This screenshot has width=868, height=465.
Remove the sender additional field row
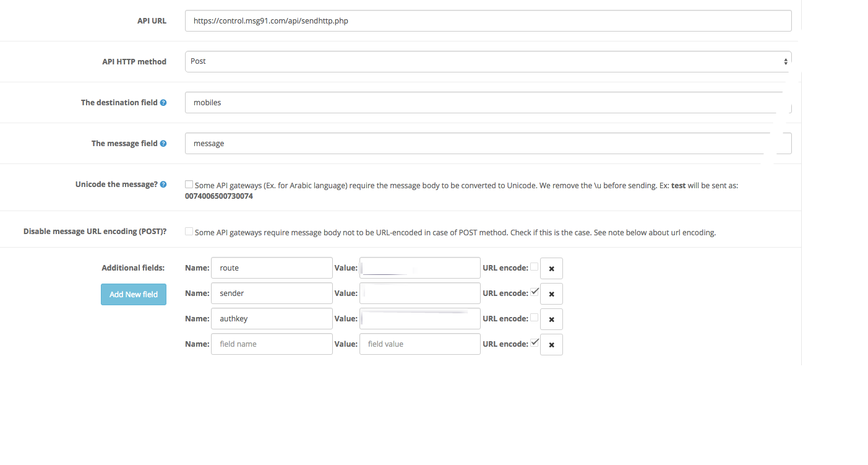pos(551,294)
